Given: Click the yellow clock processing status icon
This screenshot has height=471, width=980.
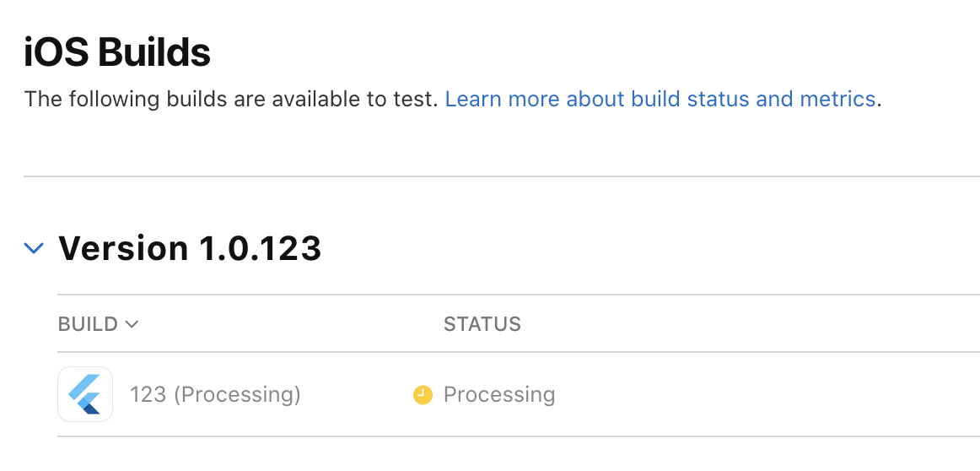Looking at the screenshot, I should coord(423,395).
